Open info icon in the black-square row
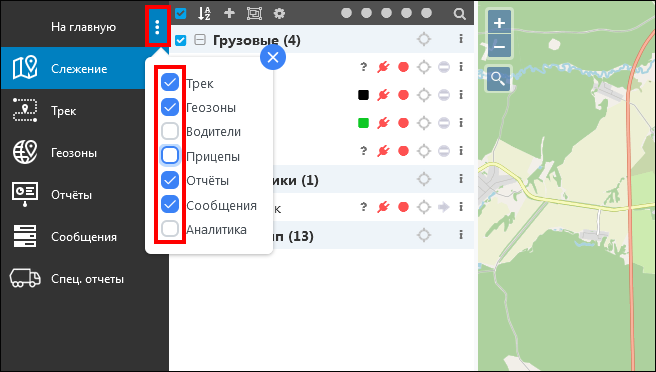 click(x=461, y=95)
